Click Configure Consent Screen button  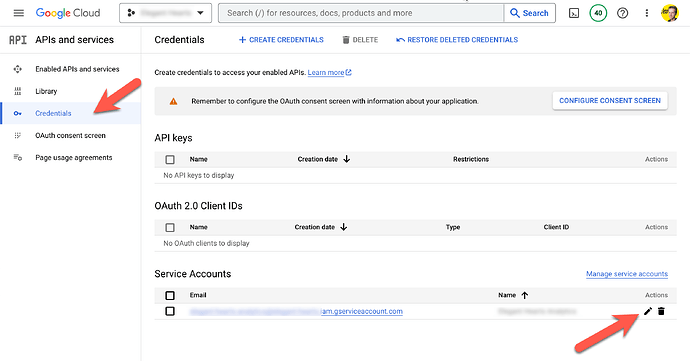tap(610, 101)
